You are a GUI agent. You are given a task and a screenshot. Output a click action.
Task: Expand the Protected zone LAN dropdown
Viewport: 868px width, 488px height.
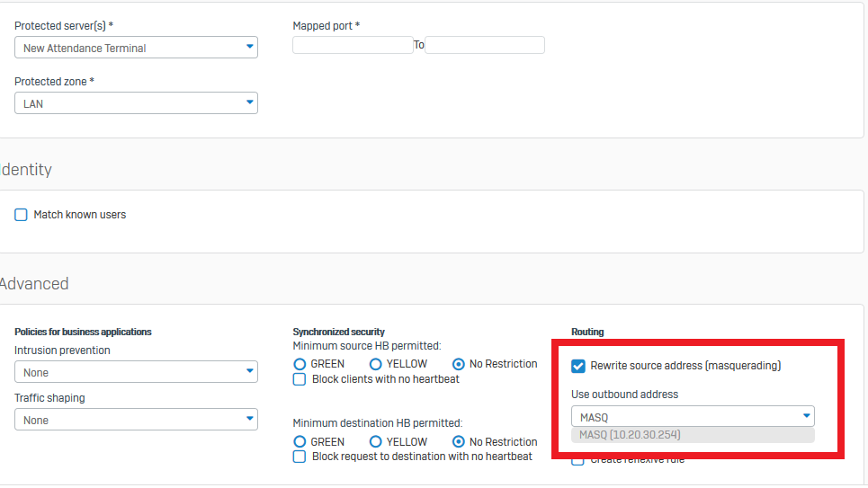pyautogui.click(x=136, y=103)
